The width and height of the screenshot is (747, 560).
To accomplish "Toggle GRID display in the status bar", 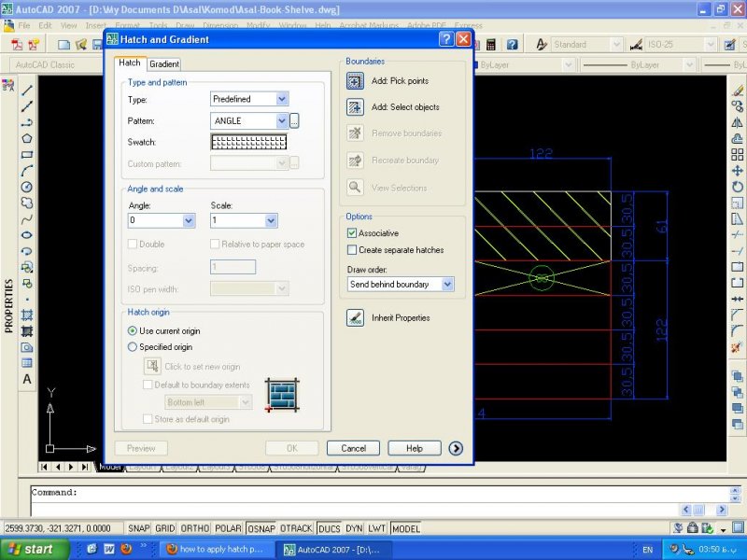I will click(165, 528).
